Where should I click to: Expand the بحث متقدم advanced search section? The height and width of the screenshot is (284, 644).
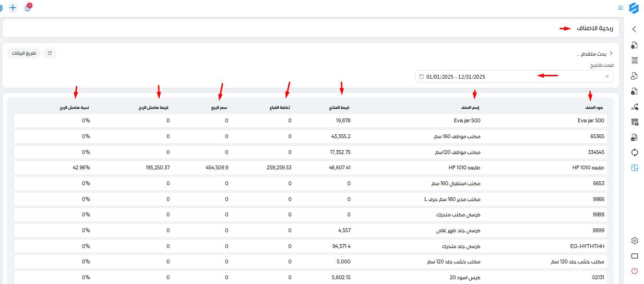click(595, 53)
